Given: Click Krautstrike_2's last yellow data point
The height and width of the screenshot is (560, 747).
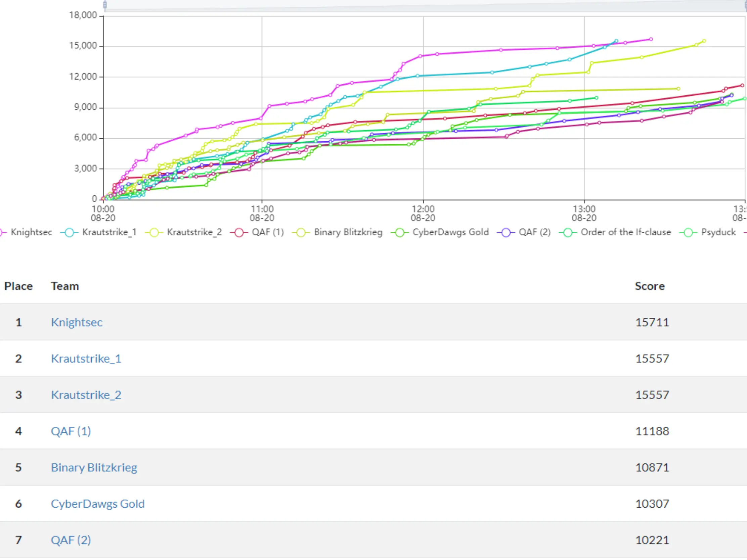Looking at the screenshot, I should pyautogui.click(x=704, y=41).
